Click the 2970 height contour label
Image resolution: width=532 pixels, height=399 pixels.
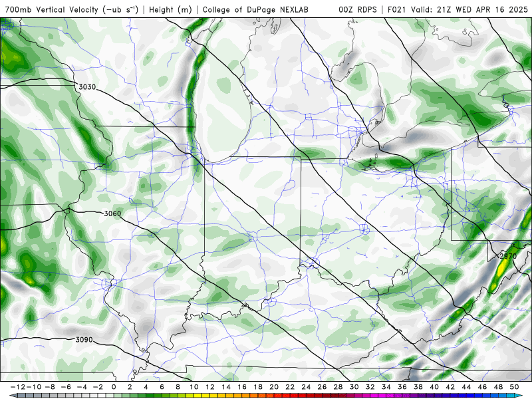pos(508,256)
